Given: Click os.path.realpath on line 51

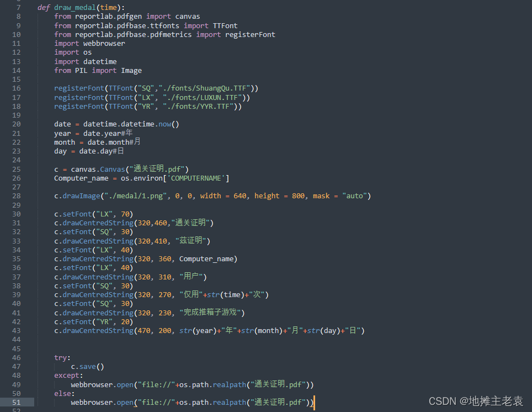Looking at the screenshot, I should pyautogui.click(x=212, y=403).
